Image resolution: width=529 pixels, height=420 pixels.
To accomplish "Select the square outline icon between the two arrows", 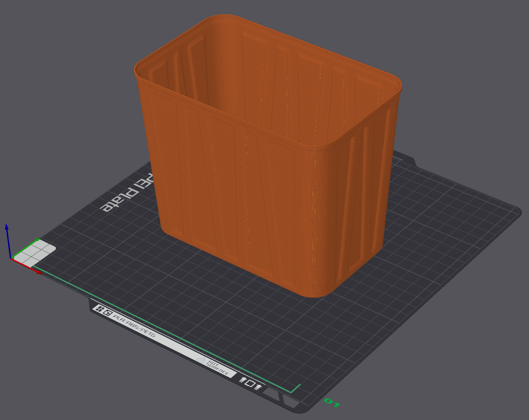I will pyautogui.click(x=251, y=383).
